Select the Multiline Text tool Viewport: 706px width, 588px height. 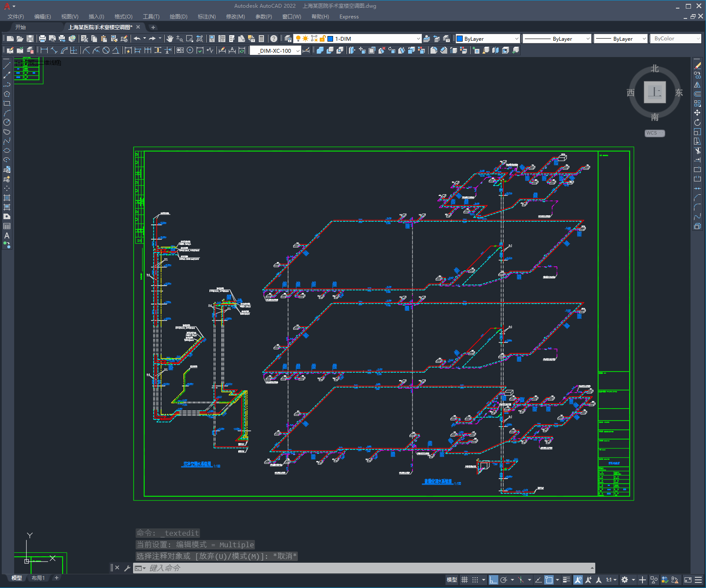click(x=7, y=235)
